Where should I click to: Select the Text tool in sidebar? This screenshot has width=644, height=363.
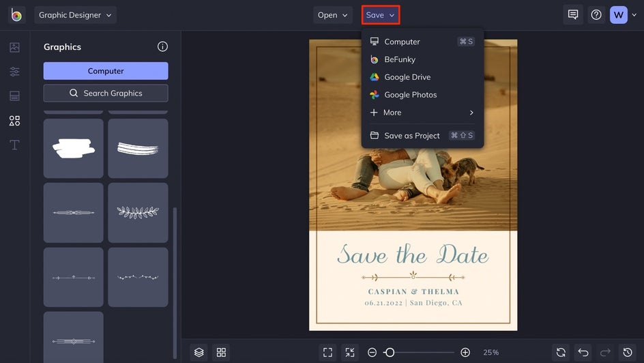(14, 145)
